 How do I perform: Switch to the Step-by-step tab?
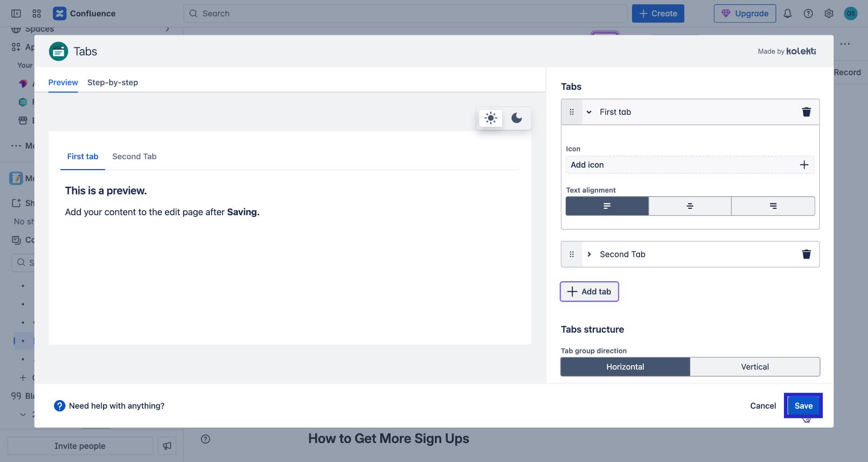113,82
